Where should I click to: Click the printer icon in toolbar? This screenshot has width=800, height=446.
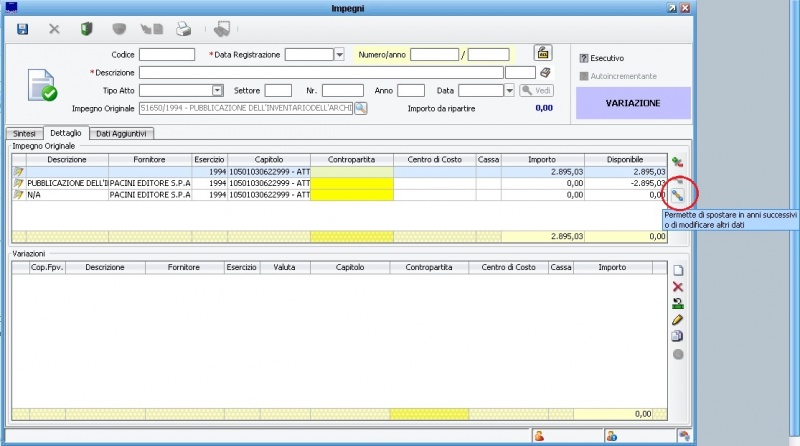(x=183, y=29)
